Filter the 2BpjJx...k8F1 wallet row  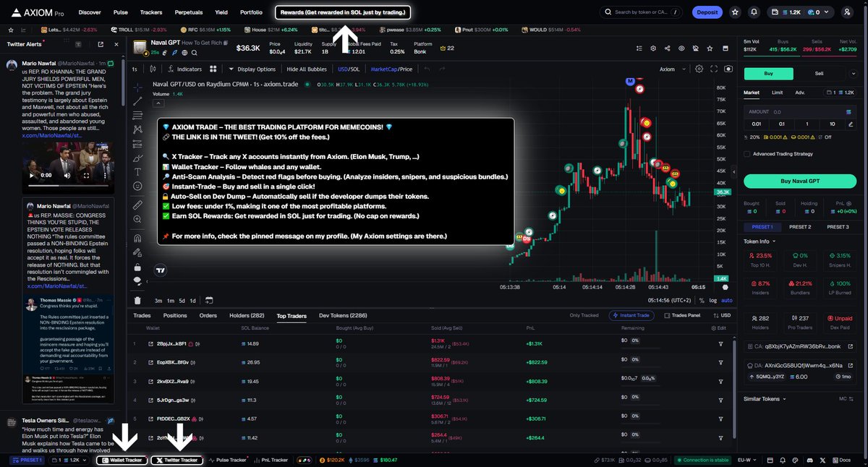(x=720, y=343)
